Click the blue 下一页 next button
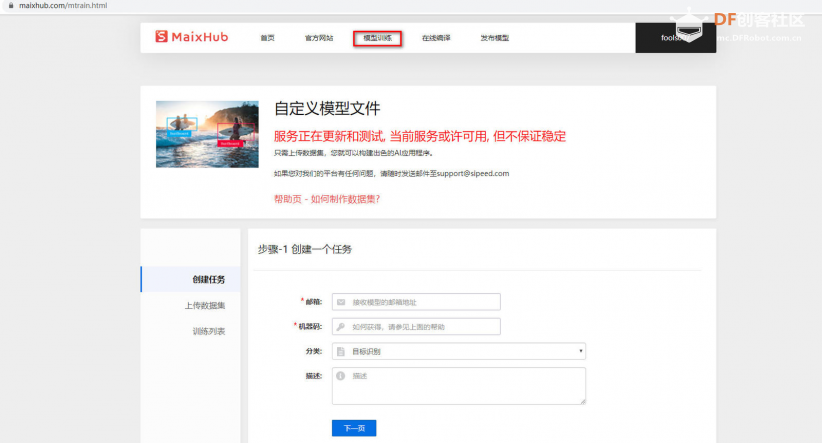822x443 pixels. [354, 428]
